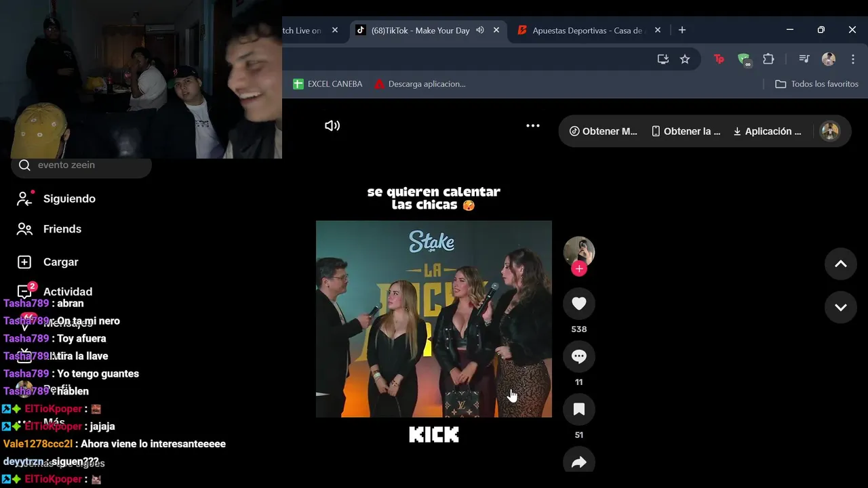Open the green shield extension icon
Screen dimensions: 868x488
[744, 60]
